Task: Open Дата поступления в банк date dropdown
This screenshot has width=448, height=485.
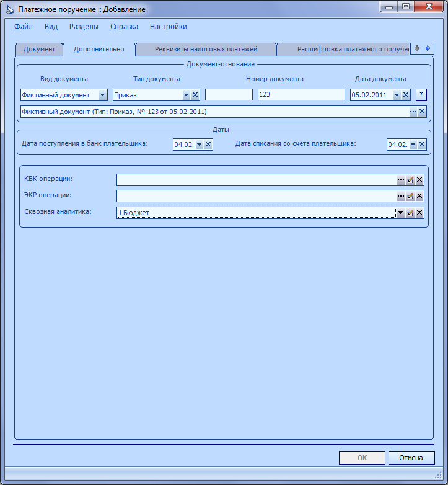Action: pos(200,145)
